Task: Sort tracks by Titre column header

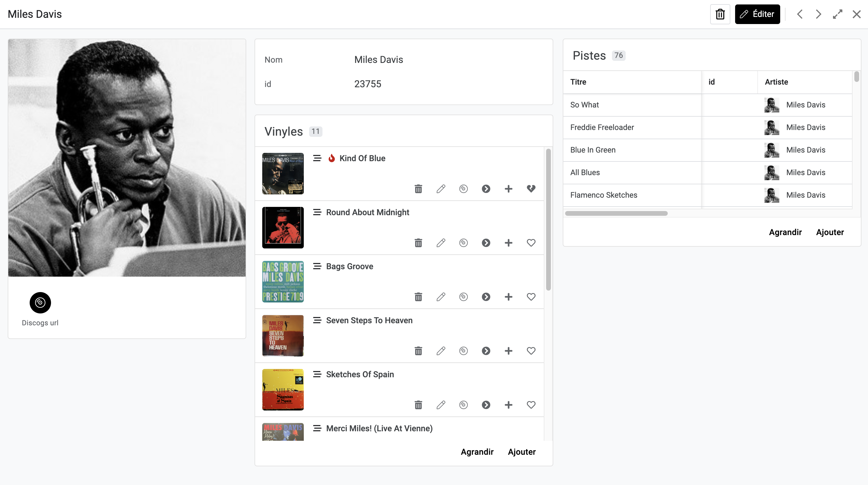Action: pyautogui.click(x=578, y=82)
